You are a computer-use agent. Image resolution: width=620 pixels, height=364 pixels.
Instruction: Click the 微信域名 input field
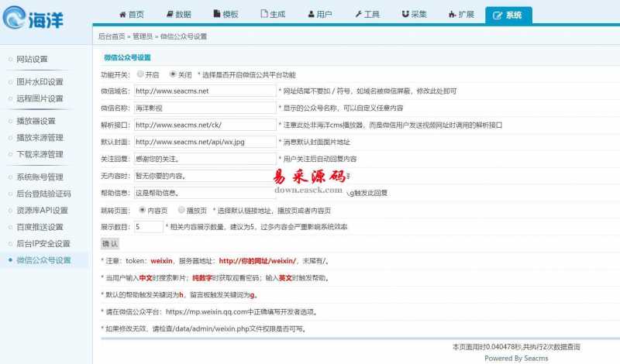(205, 91)
